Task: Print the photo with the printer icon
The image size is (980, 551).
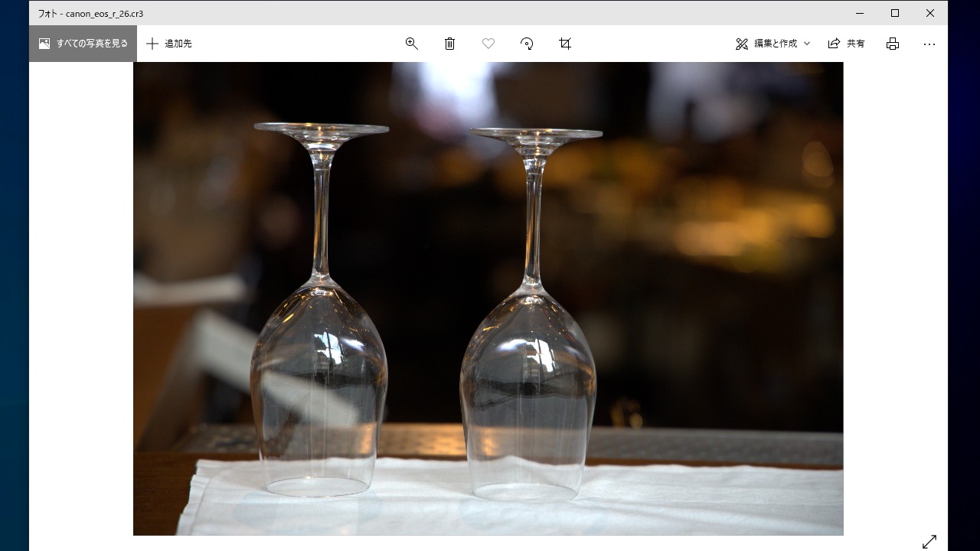Action: tap(893, 44)
